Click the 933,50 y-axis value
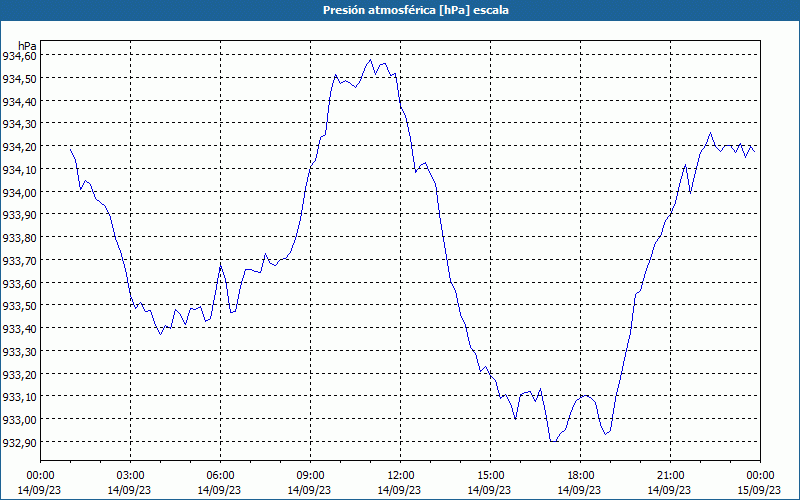Viewport: 800px width, 500px height. tap(19, 306)
